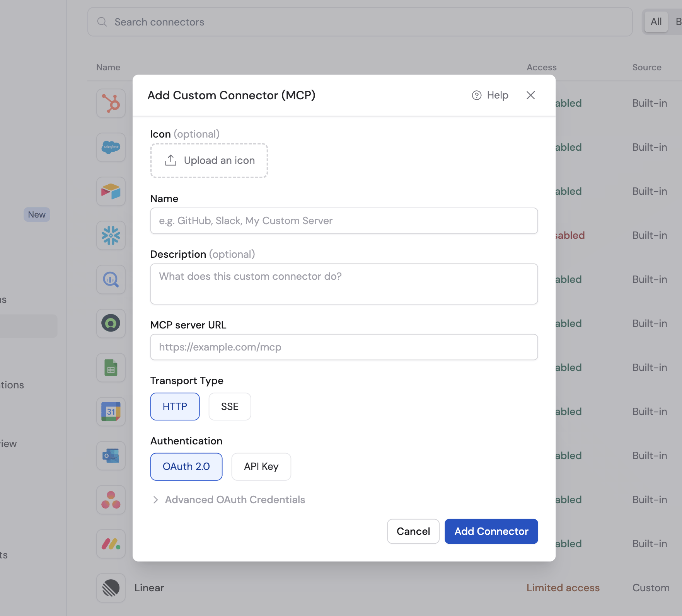Click the upload arrow icon
Viewport: 682px width, 616px height.
[x=170, y=160]
